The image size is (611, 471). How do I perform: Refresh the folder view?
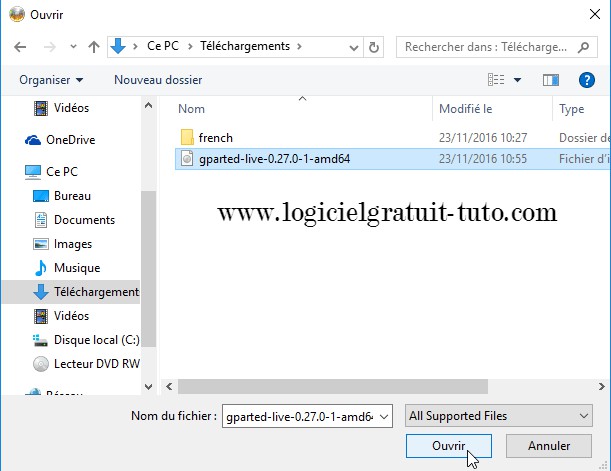[x=373, y=47]
